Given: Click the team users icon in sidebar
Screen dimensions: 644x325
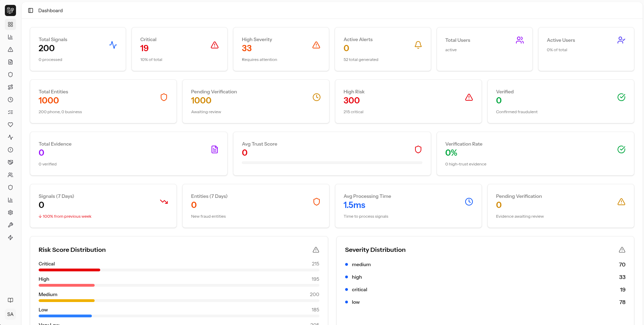Looking at the screenshot, I should point(10,175).
